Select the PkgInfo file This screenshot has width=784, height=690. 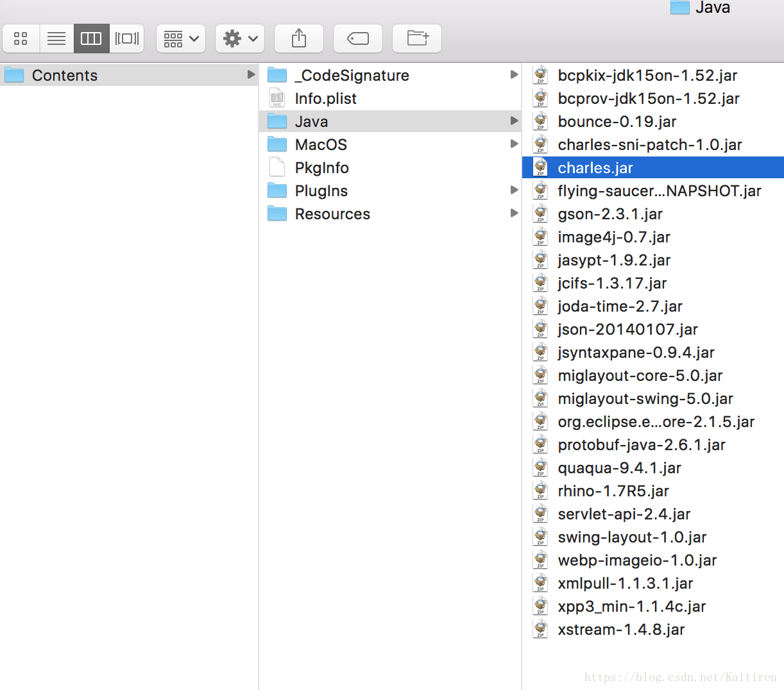tap(390, 167)
